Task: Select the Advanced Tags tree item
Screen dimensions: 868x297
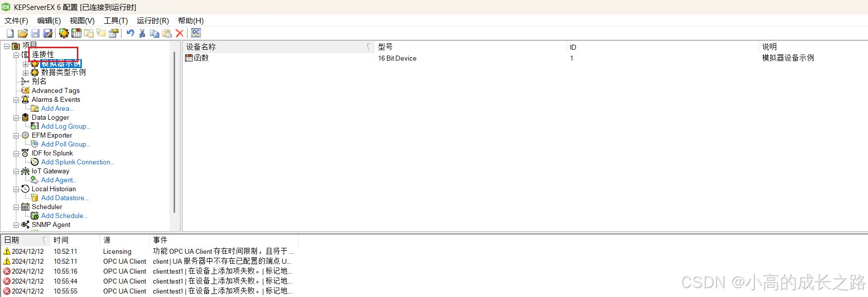Action: 56,90
